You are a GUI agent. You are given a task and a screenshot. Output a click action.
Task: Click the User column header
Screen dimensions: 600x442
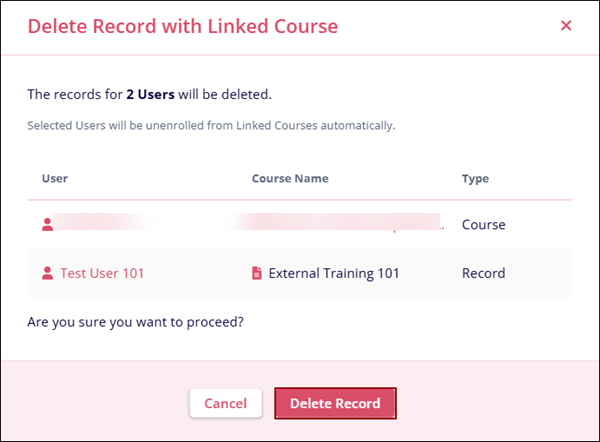point(54,179)
